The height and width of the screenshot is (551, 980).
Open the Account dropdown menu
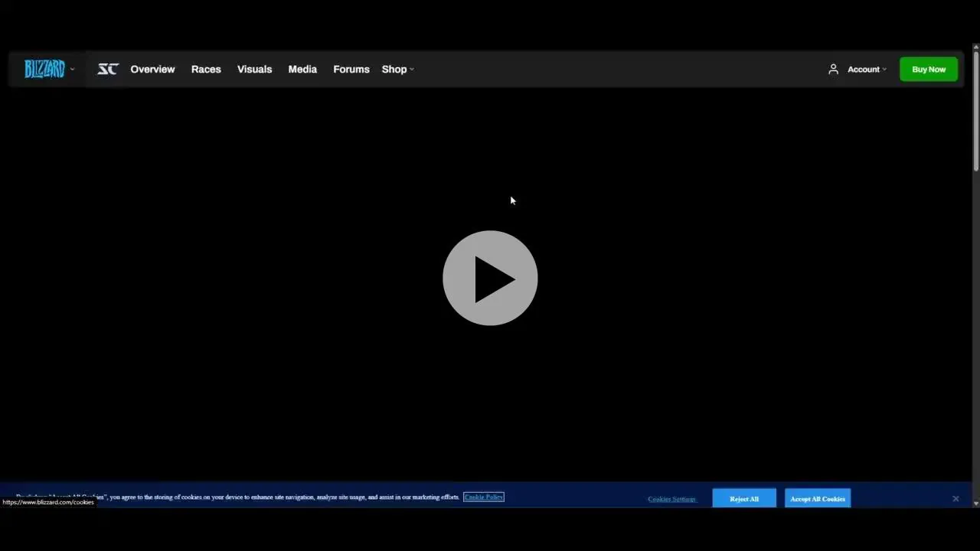pyautogui.click(x=857, y=69)
